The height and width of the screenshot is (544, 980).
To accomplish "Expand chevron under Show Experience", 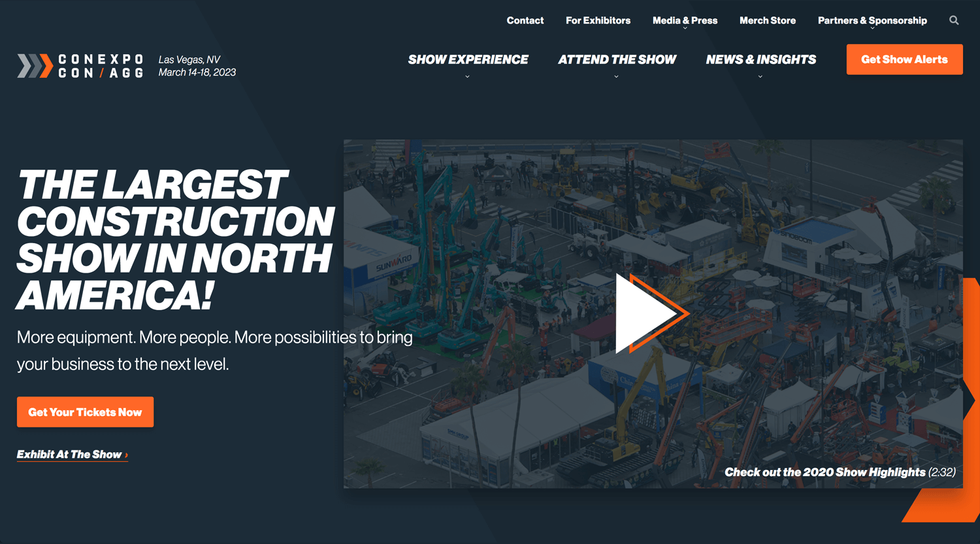I will (467, 76).
